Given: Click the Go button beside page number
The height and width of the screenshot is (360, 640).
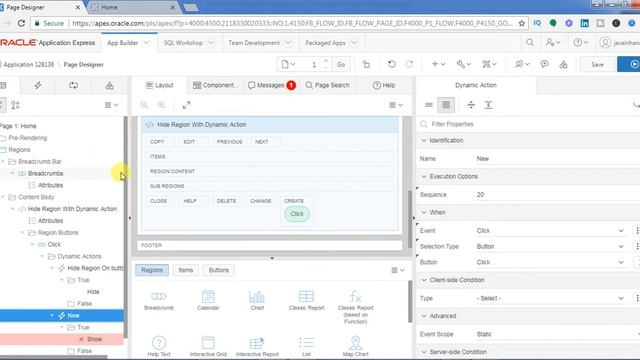Looking at the screenshot, I should 341,64.
